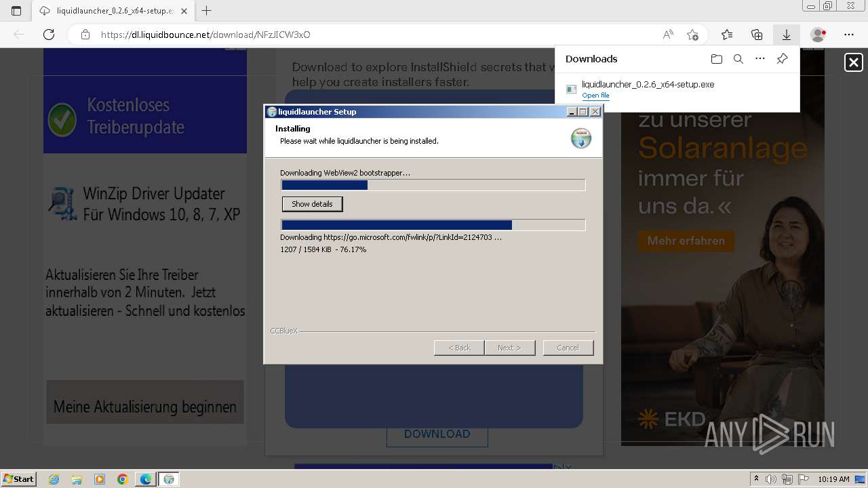This screenshot has width=868, height=488.
Task: Open Windows Explorer from taskbar
Action: [x=77, y=479]
